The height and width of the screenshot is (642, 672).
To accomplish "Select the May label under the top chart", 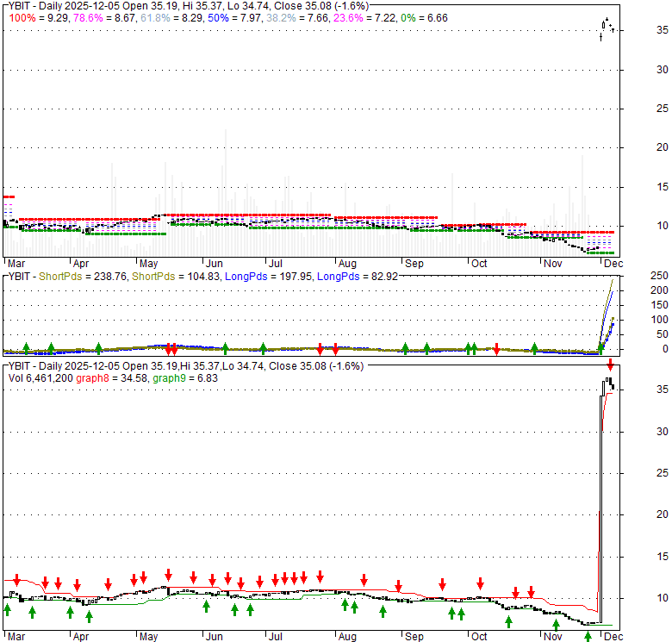I will tap(149, 264).
